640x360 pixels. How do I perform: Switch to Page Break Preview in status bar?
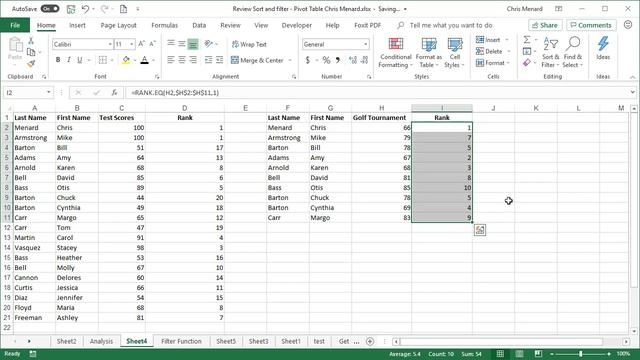(538, 353)
